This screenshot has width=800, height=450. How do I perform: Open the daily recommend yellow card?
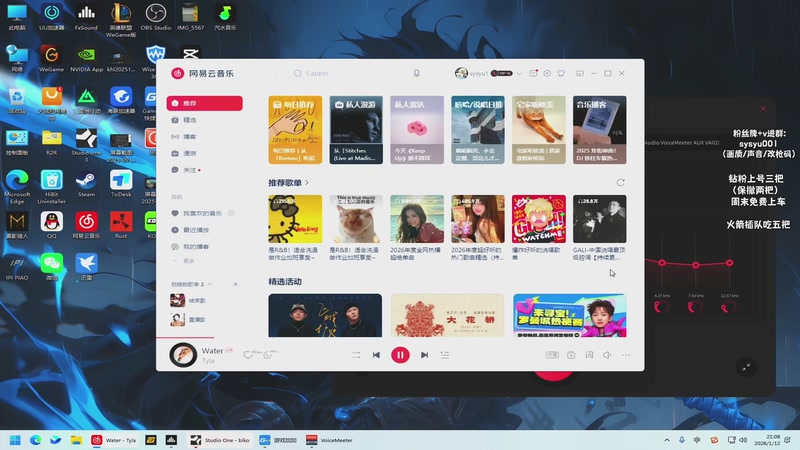[x=295, y=130]
